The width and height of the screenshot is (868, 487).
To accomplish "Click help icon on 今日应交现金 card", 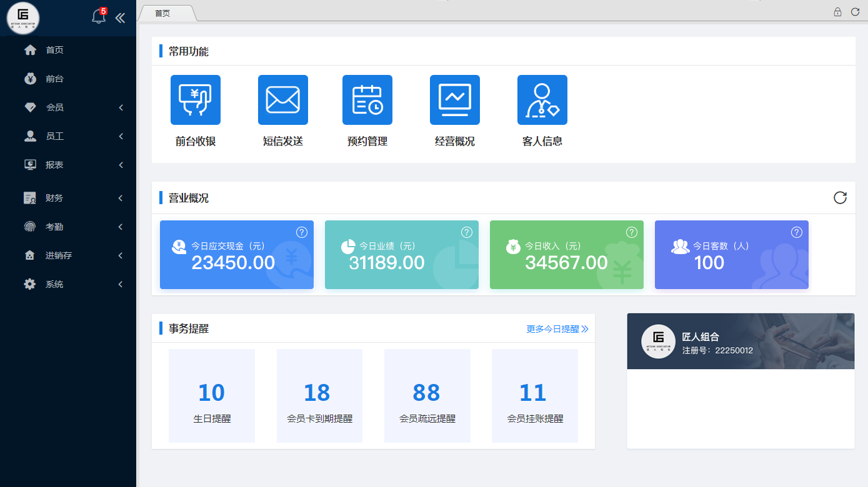I will click(302, 232).
